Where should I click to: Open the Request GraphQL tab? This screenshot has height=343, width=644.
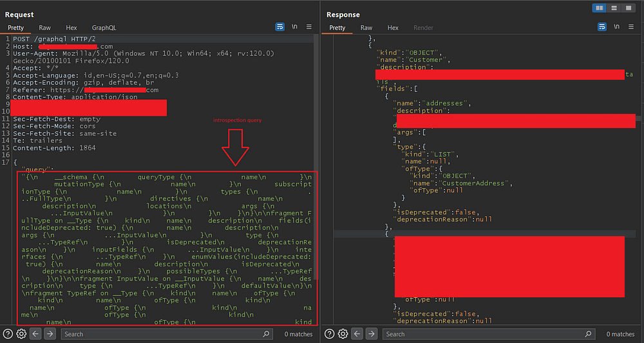click(104, 28)
